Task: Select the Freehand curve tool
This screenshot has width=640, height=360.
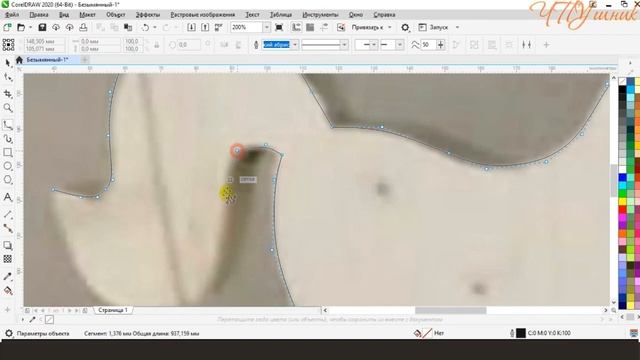Action: (7, 125)
